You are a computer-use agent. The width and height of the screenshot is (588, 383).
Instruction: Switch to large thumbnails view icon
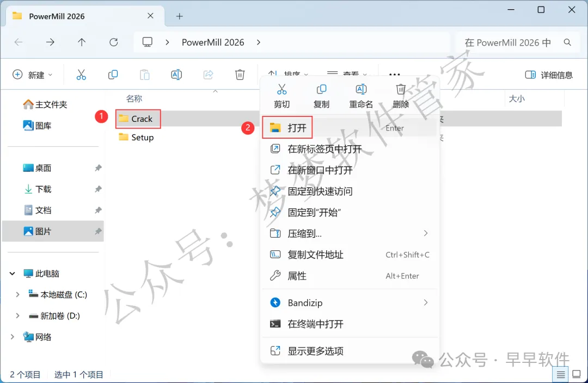click(577, 374)
